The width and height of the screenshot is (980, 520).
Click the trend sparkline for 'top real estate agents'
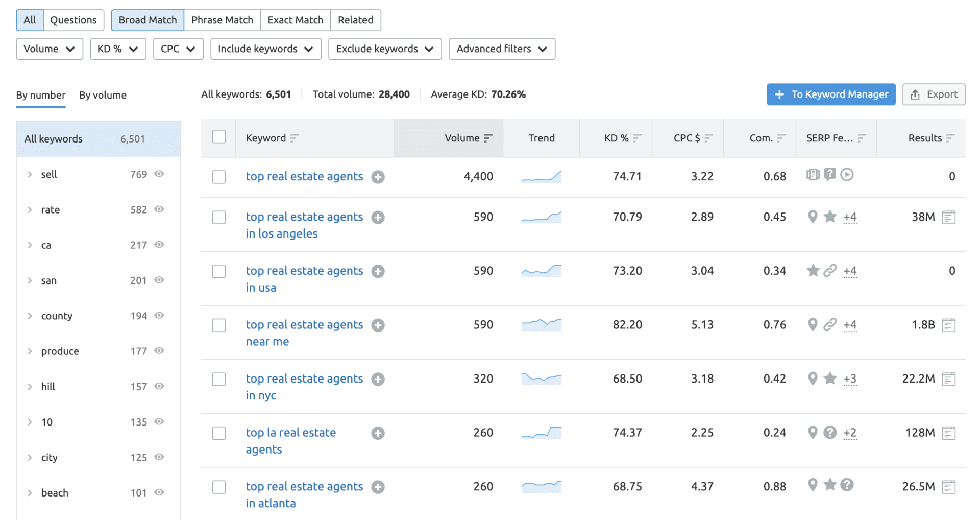[541, 177]
